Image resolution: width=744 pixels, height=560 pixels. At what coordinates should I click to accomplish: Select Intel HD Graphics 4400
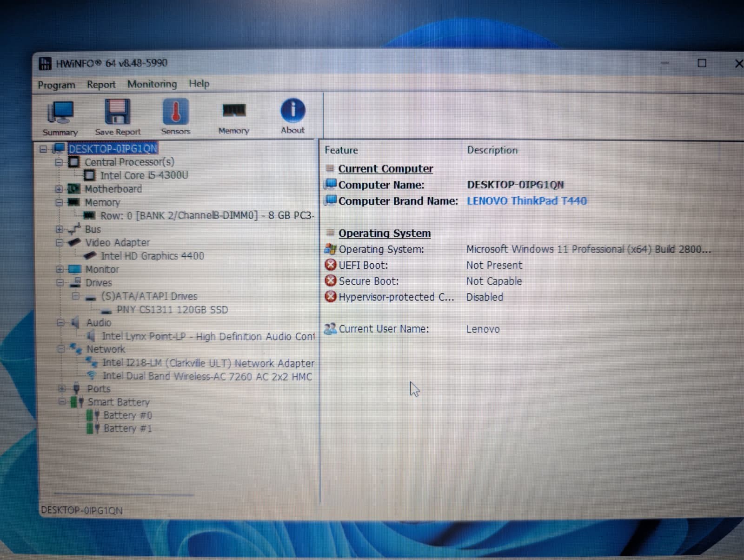153,256
